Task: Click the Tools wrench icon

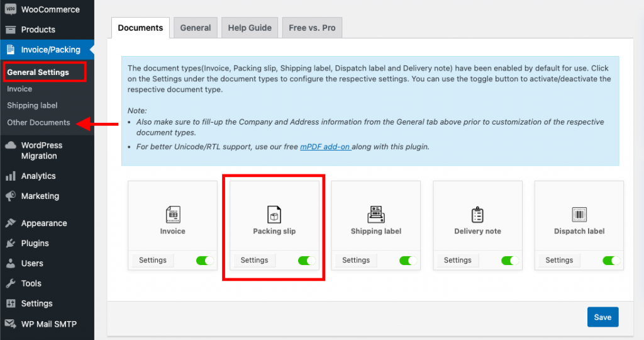Action: (x=10, y=283)
